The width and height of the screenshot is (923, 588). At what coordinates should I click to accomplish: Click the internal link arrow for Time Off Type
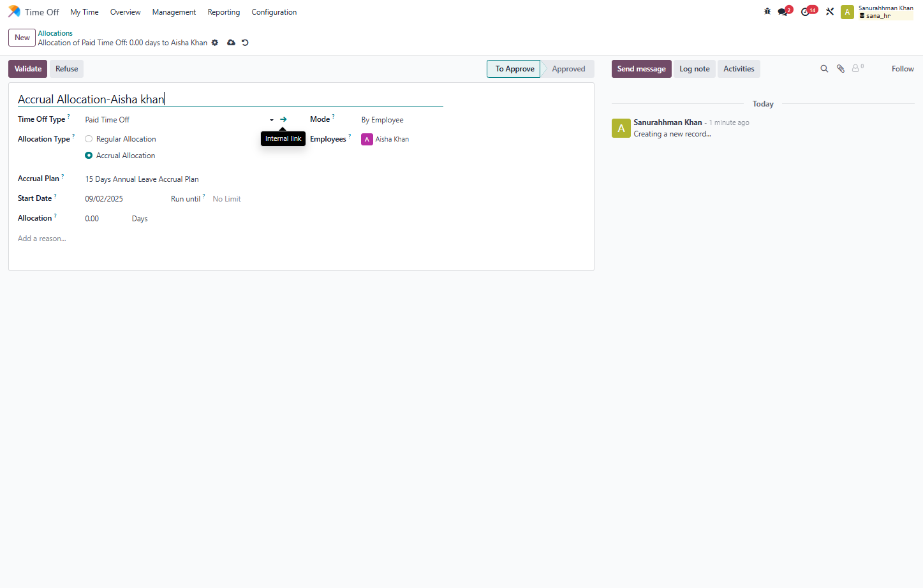tap(283, 119)
